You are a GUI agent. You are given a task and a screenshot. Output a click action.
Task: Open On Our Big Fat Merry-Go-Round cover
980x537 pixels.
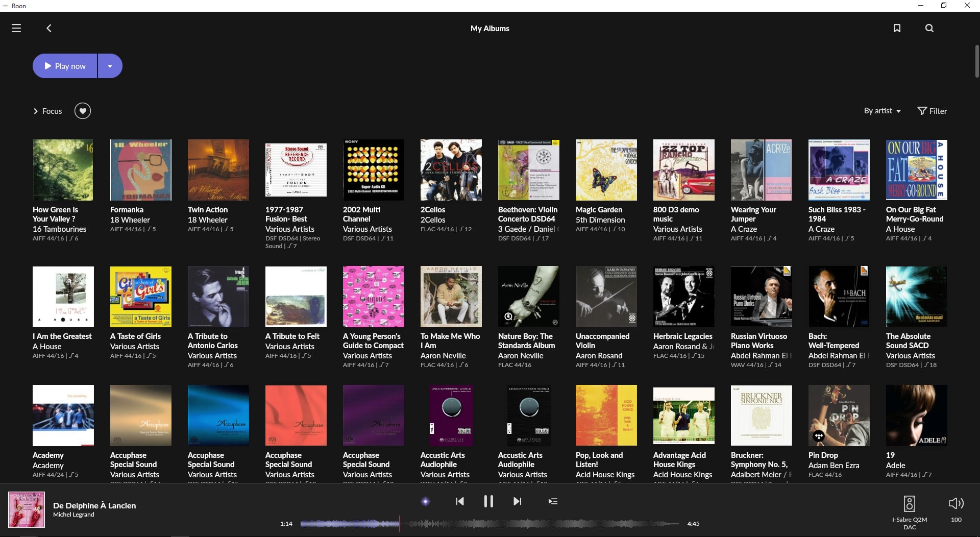[917, 170]
